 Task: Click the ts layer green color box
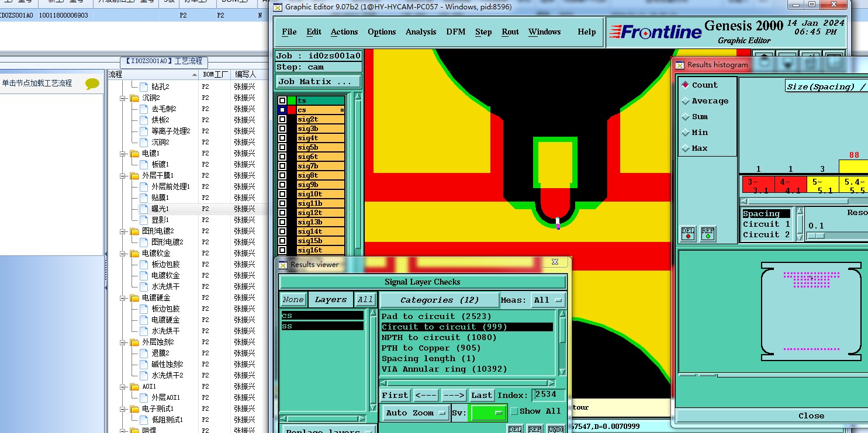(292, 101)
